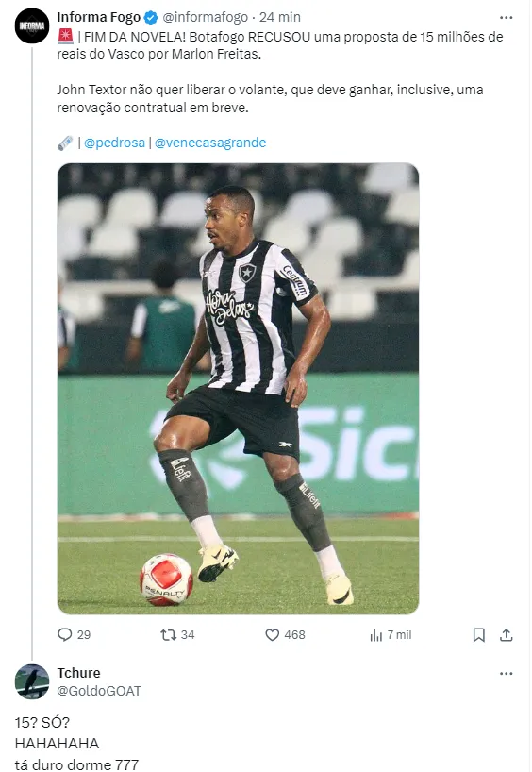Open the 24 min timestamp link
Viewport: 532px width, 772px height.
(x=279, y=17)
